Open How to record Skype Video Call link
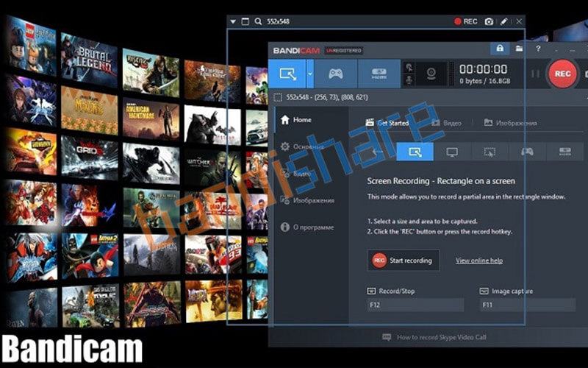Screen dimensions: 588x368 click(442, 337)
